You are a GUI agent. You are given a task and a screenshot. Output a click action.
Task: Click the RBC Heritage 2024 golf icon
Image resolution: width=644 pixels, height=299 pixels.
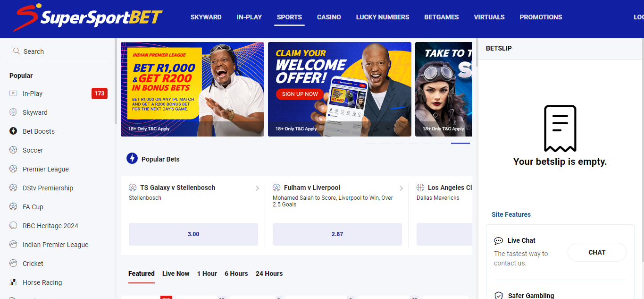(13, 226)
